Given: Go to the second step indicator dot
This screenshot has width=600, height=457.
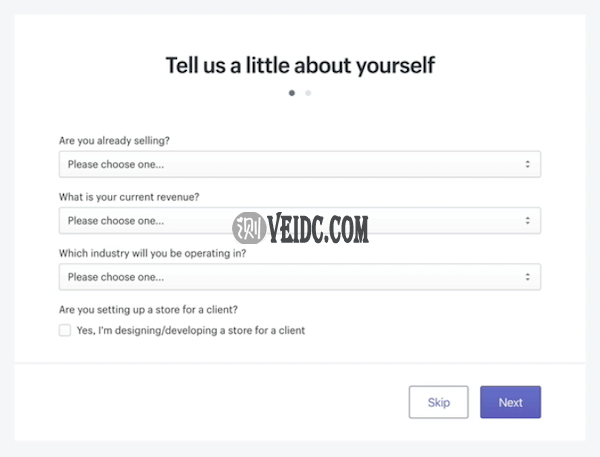Looking at the screenshot, I should pyautogui.click(x=308, y=93).
